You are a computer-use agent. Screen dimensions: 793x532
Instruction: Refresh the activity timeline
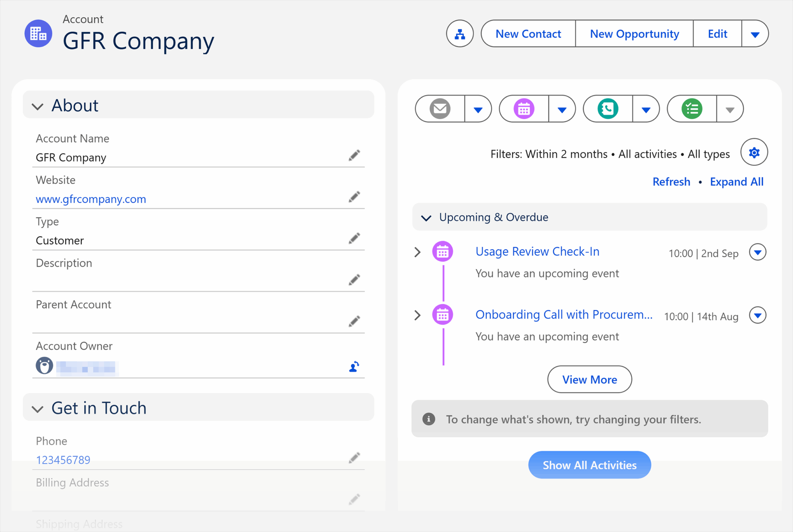(x=671, y=181)
